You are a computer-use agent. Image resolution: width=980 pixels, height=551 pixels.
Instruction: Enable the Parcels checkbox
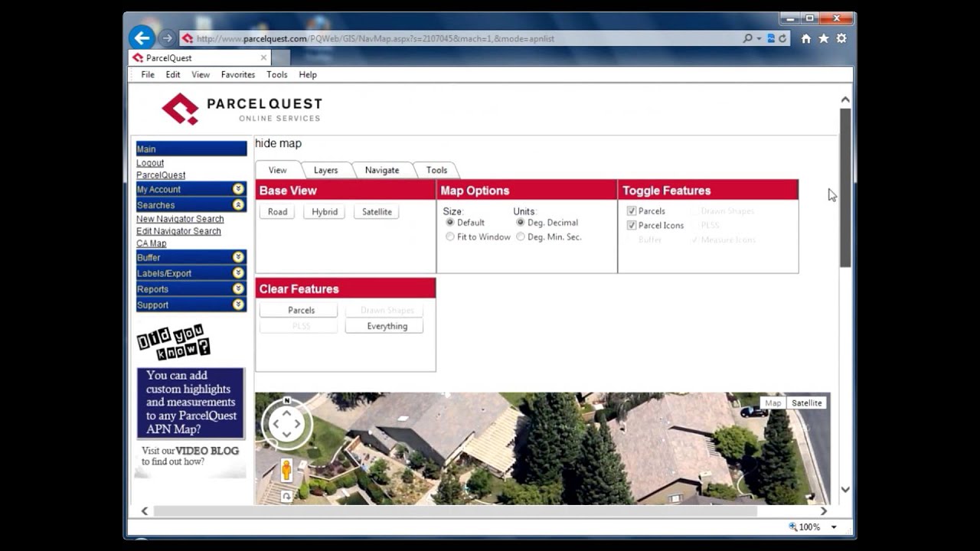tap(632, 211)
